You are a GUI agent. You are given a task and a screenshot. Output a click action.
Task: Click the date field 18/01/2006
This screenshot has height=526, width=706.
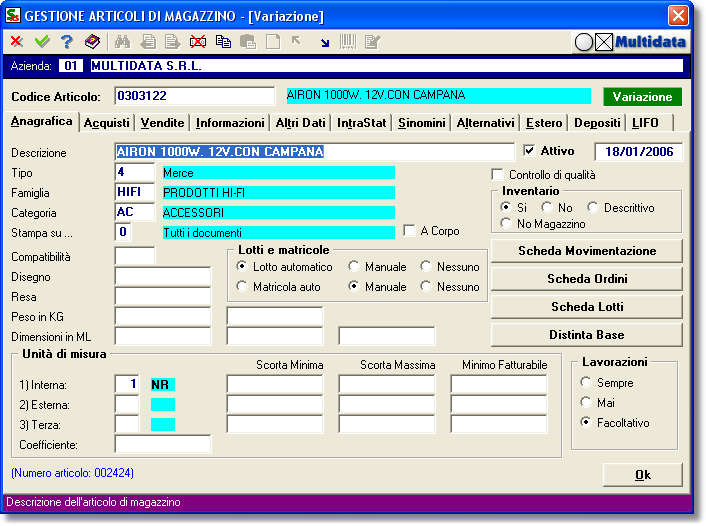(x=638, y=151)
